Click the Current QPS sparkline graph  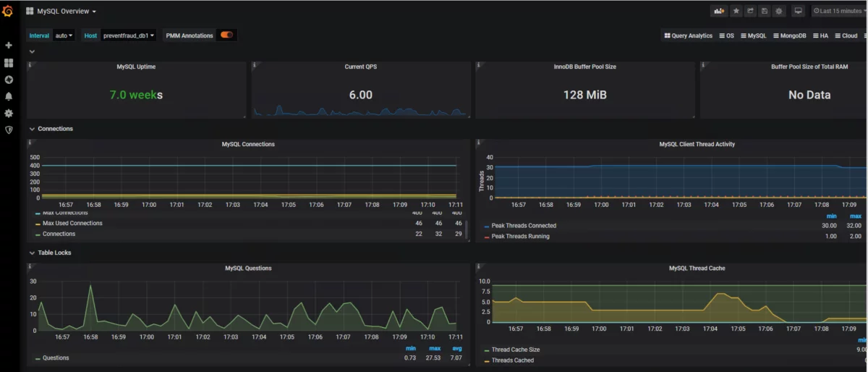coord(360,111)
